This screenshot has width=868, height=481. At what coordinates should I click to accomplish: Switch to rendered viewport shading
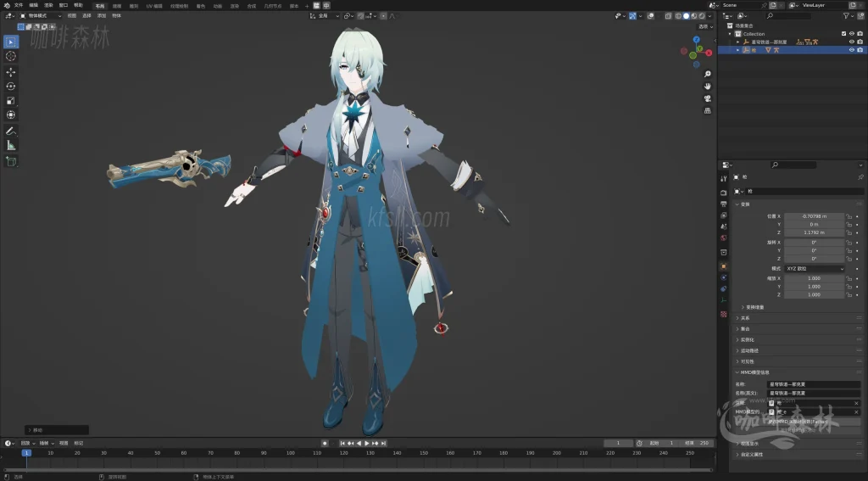[x=701, y=16]
